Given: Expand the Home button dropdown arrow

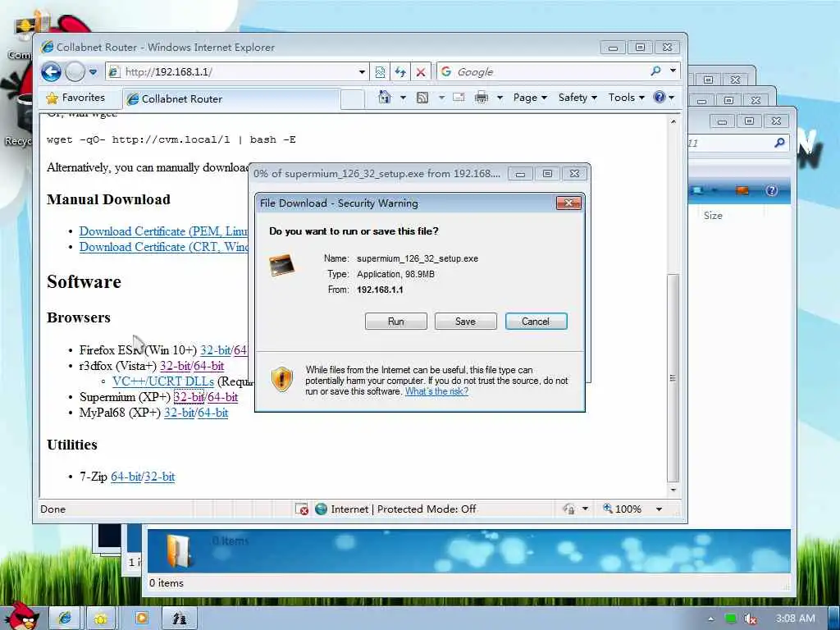Looking at the screenshot, I should point(403,98).
